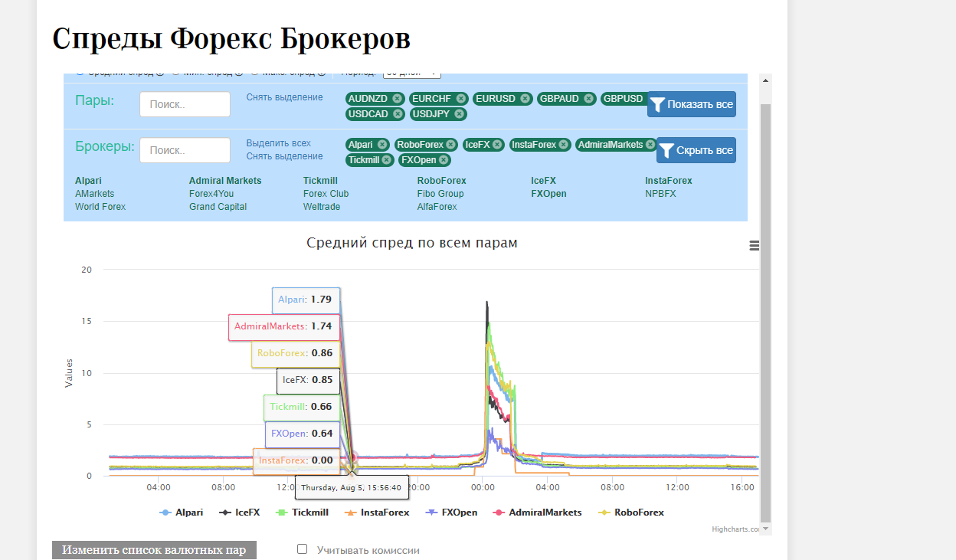The width and height of the screenshot is (956, 560).
Task: Click the GBPUSD pair tag label
Action: [x=623, y=98]
